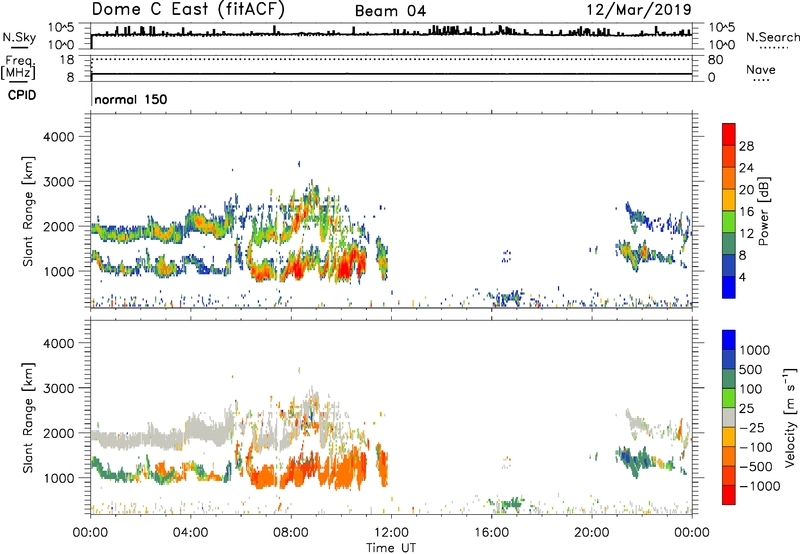Click the 'N.Sky' legend label
This screenshot has height=554, width=800.
(19, 37)
